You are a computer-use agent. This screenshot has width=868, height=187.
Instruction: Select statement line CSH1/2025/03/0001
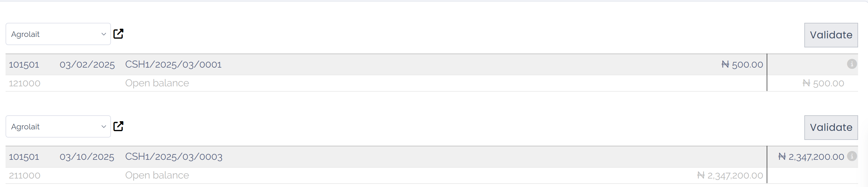click(173, 64)
